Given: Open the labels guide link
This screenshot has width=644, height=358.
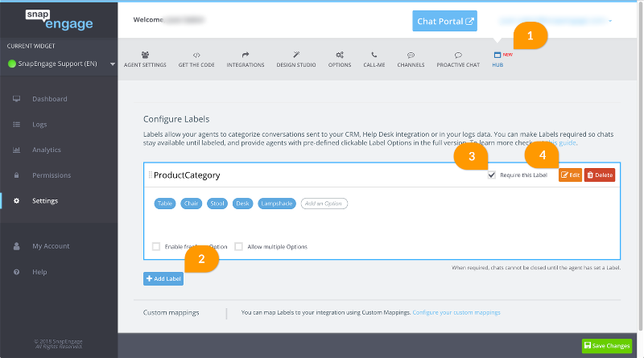Looking at the screenshot, I should click(561, 143).
